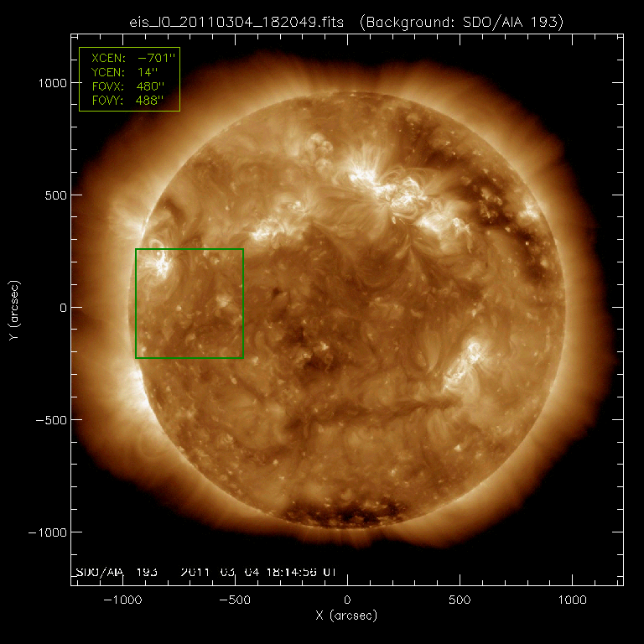This screenshot has height=644, width=644.
Task: Click the -500 tick label on X axis
Action: pos(235,600)
